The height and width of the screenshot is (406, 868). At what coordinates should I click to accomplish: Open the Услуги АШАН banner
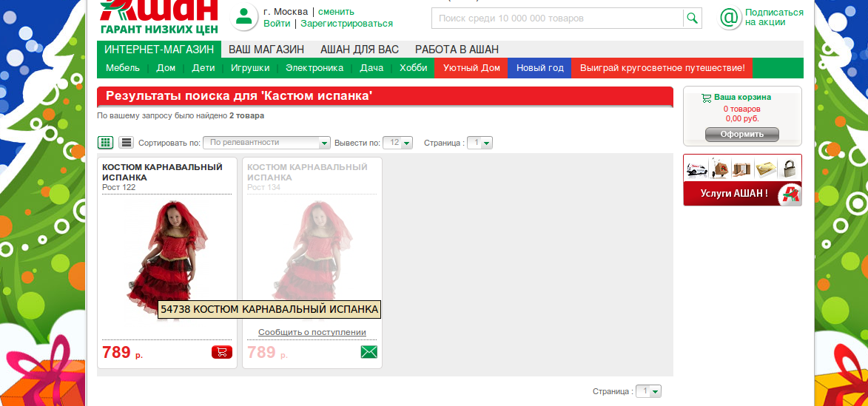click(742, 180)
